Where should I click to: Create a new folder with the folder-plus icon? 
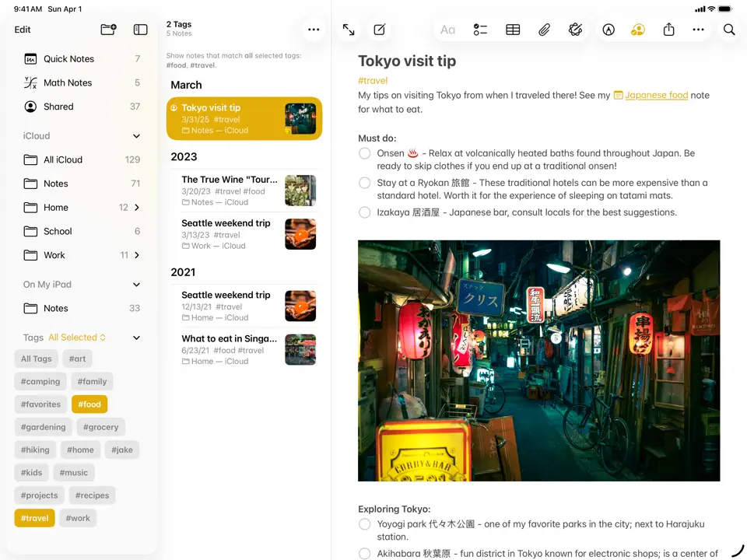click(108, 30)
